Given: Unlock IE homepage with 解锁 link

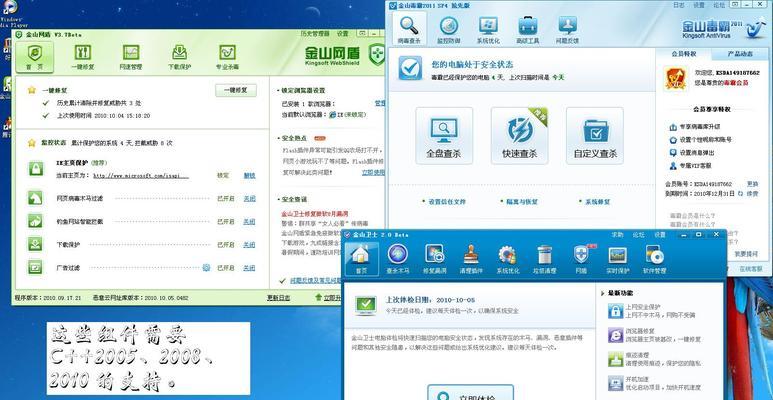Looking at the screenshot, I should (249, 175).
